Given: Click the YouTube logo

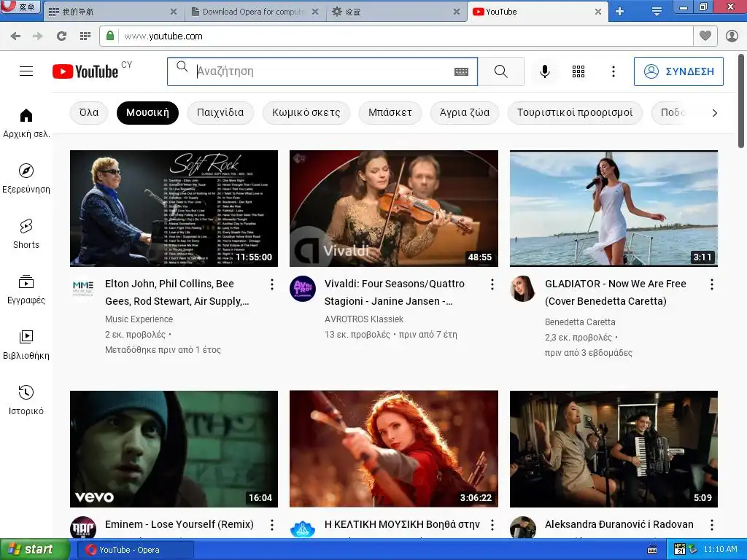Looking at the screenshot, I should [x=85, y=71].
